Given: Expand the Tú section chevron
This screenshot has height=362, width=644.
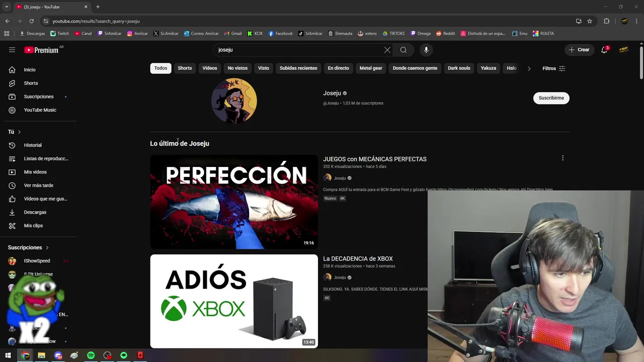Looking at the screenshot, I should click(x=19, y=132).
